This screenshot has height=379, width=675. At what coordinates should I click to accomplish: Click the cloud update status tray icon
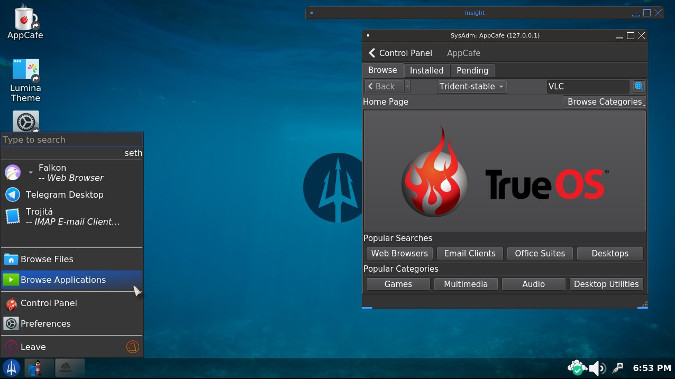click(576, 368)
